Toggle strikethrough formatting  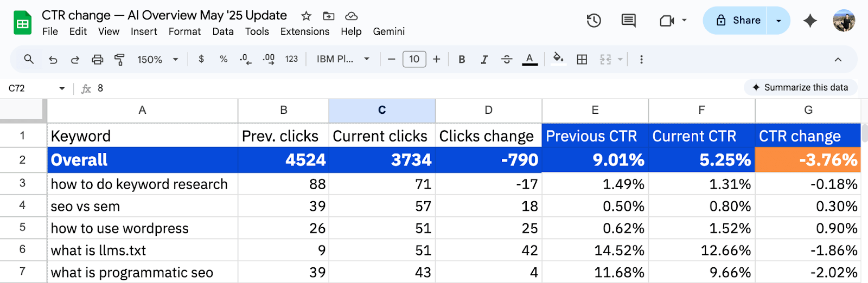506,60
